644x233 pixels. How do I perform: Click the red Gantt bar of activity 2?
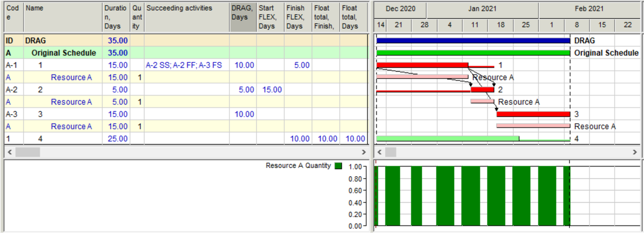(x=482, y=90)
